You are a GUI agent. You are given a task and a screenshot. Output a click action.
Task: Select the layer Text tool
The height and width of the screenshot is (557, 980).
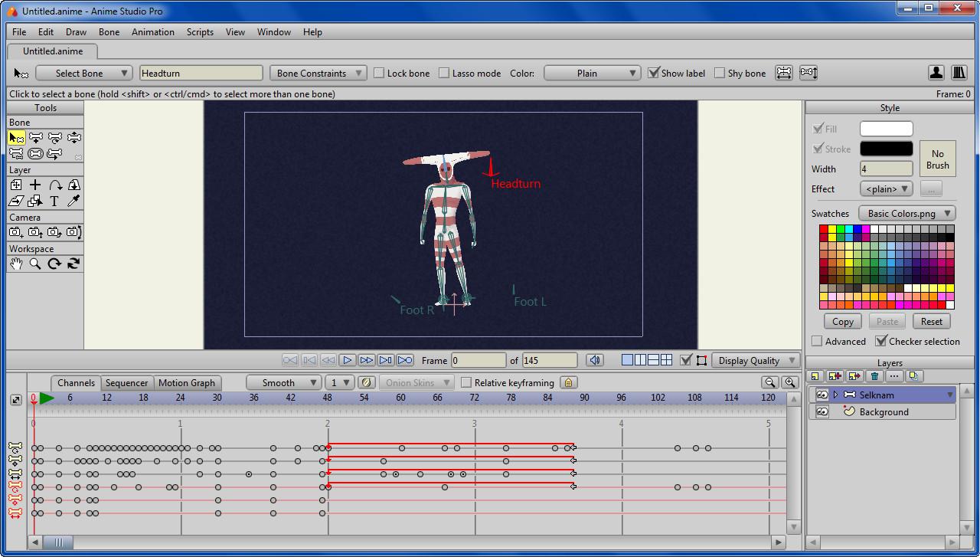(x=54, y=202)
